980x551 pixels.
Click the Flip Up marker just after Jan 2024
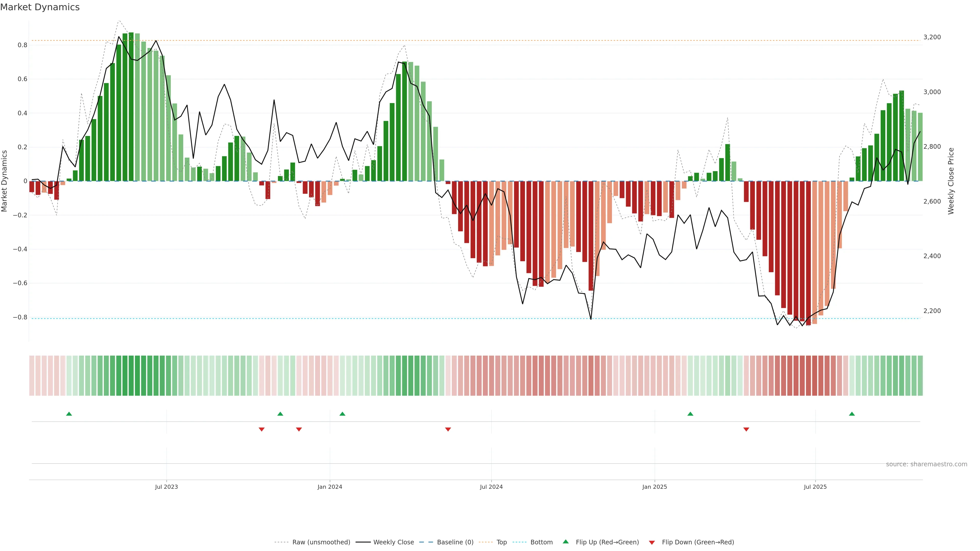point(342,414)
